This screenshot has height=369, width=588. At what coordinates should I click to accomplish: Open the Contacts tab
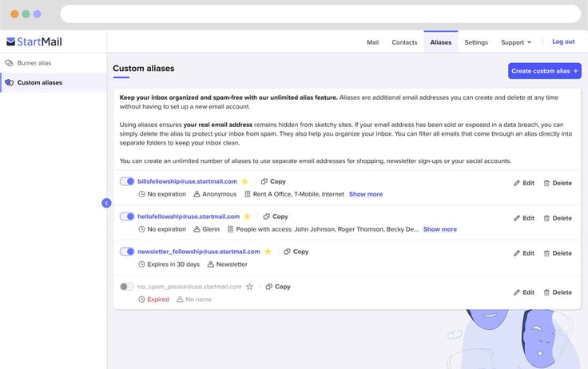404,42
